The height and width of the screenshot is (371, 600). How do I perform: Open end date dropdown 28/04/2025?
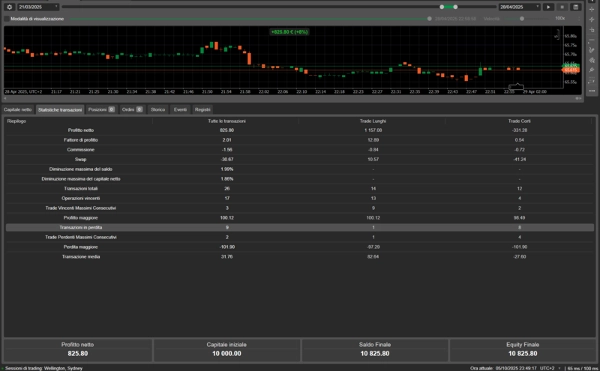pos(519,7)
